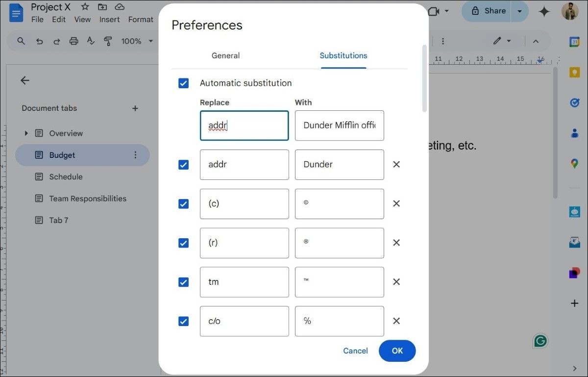Select the Substitutions preferences tab
Screen dimensions: 588x377
tap(343, 56)
